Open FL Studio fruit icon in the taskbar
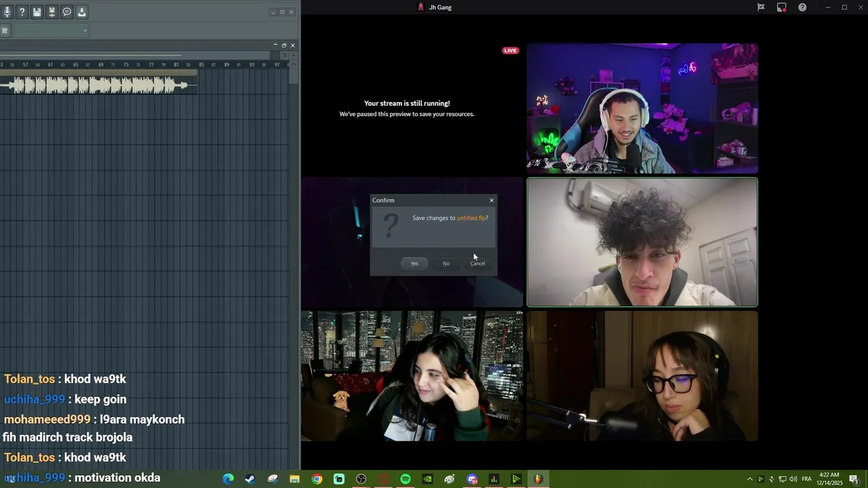 pyautogui.click(x=538, y=479)
